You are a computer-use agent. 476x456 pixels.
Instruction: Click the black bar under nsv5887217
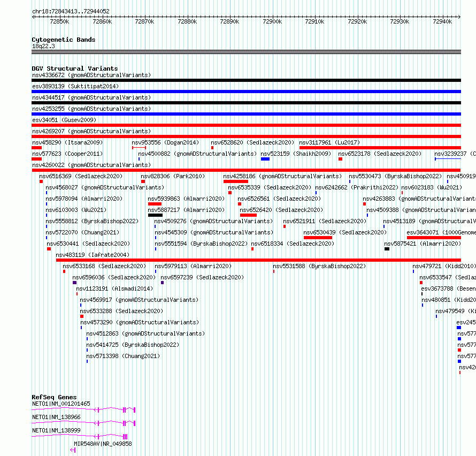pyautogui.click(x=156, y=215)
